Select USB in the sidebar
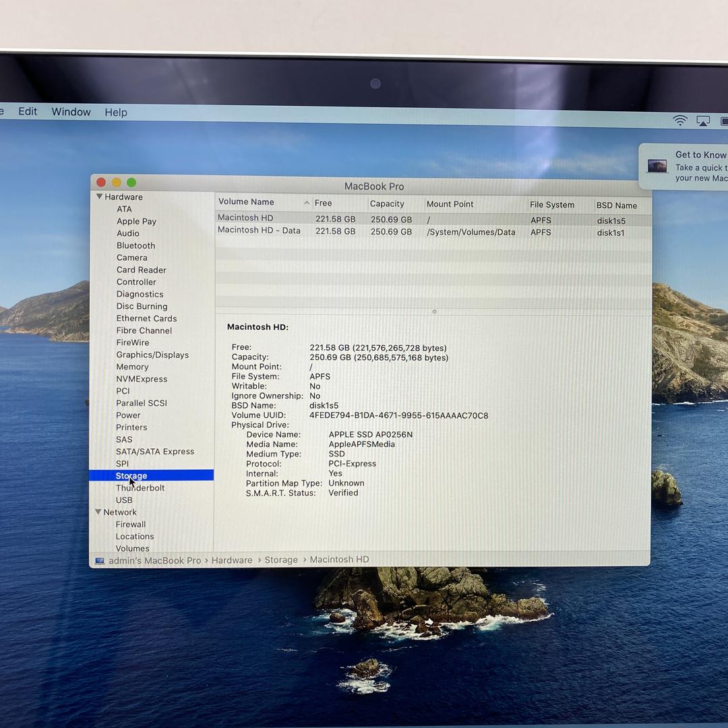The height and width of the screenshot is (728, 728). pos(124,499)
